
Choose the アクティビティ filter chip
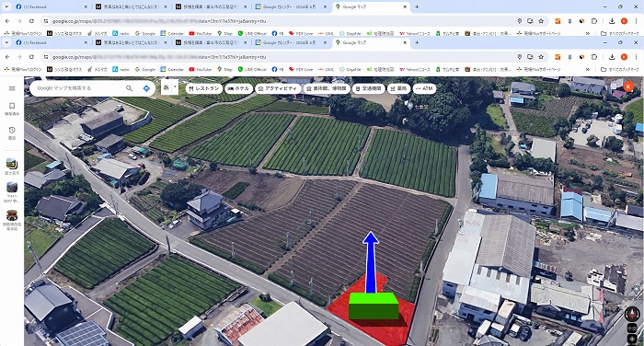click(x=278, y=88)
